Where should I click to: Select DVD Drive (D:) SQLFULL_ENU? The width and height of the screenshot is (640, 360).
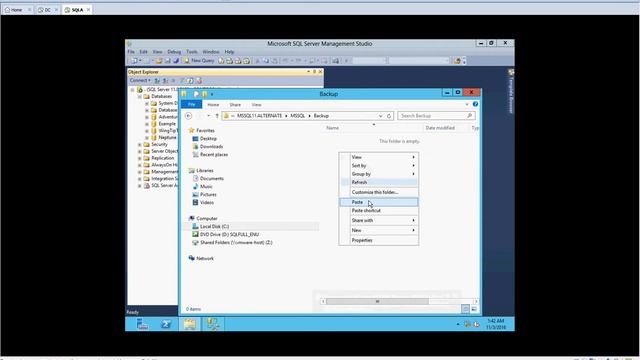pyautogui.click(x=229, y=235)
